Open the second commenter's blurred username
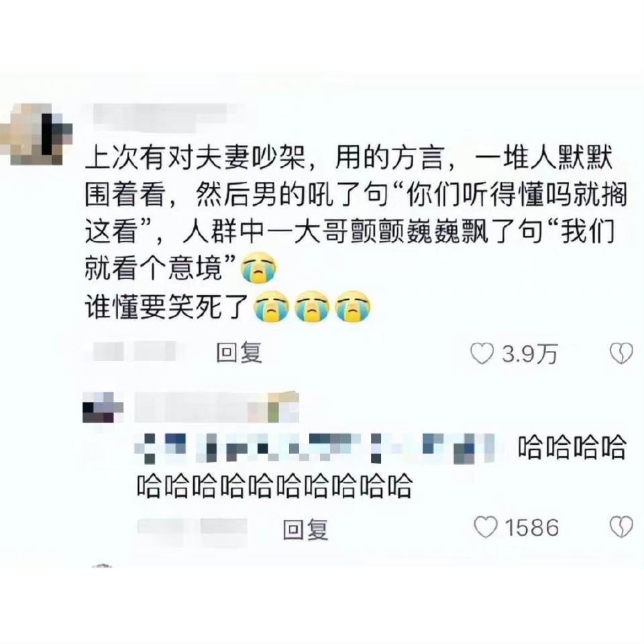Screen dimensions: 644x644 (191, 407)
